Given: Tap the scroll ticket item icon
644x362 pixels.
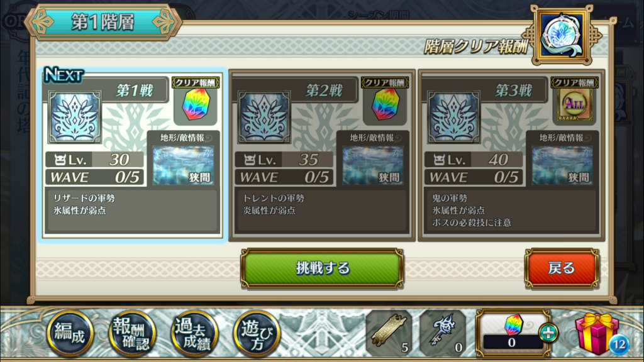Looking at the screenshot, I should [x=389, y=332].
